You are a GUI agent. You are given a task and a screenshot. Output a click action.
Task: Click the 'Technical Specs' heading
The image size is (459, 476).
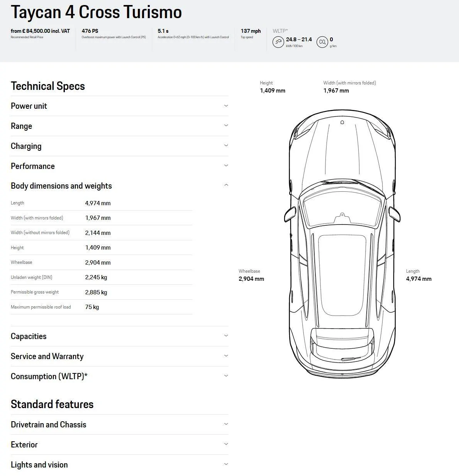(48, 86)
